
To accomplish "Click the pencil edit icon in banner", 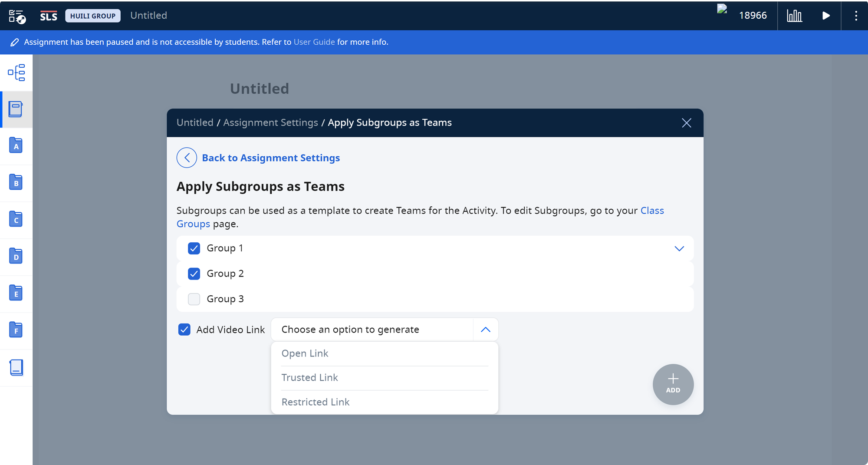I will (x=14, y=42).
